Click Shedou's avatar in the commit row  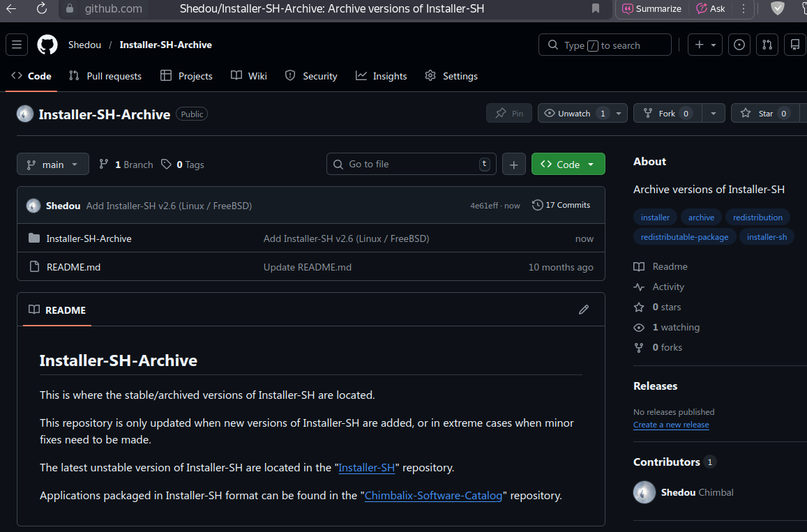pos(33,206)
